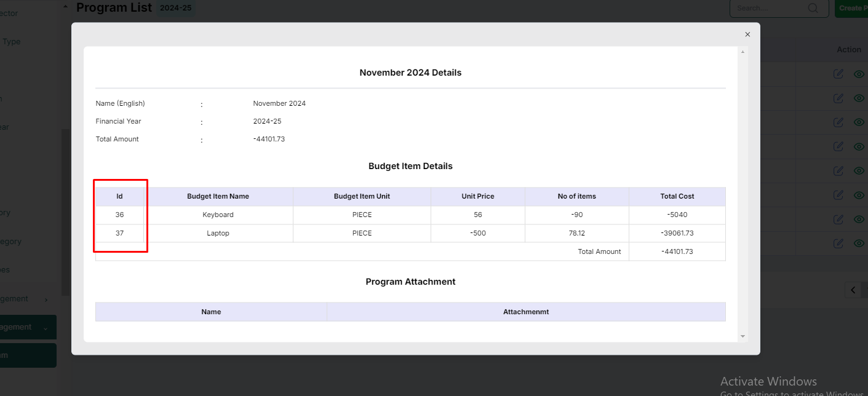Close the November 2024 Details dialog
This screenshot has width=868, height=396.
tap(747, 34)
